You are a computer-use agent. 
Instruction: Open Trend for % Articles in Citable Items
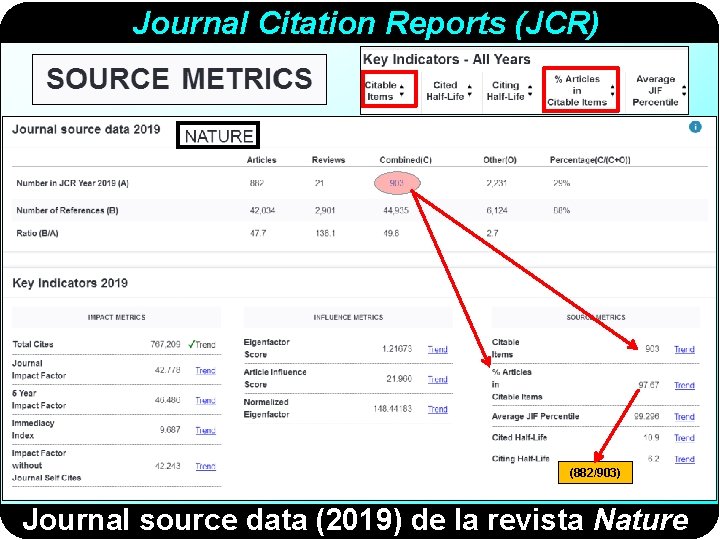click(684, 385)
